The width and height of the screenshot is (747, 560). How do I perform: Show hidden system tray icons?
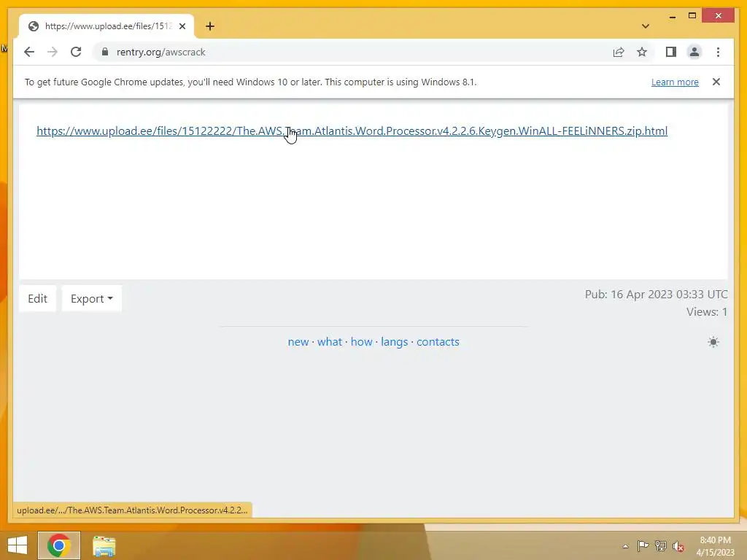pyautogui.click(x=625, y=546)
